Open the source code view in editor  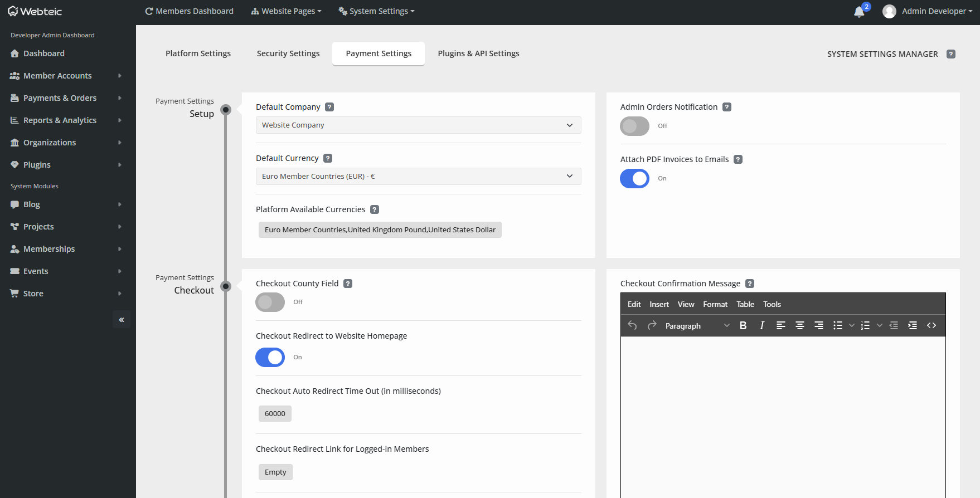pos(932,325)
